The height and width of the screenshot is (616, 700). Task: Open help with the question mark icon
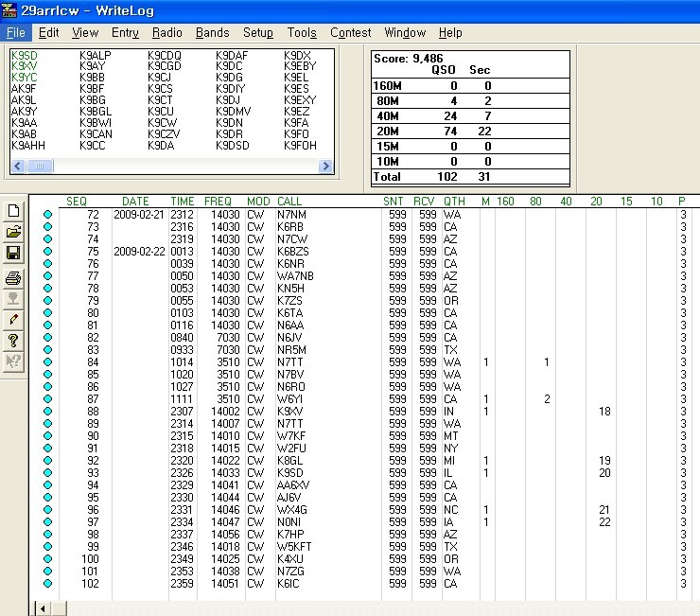13,341
